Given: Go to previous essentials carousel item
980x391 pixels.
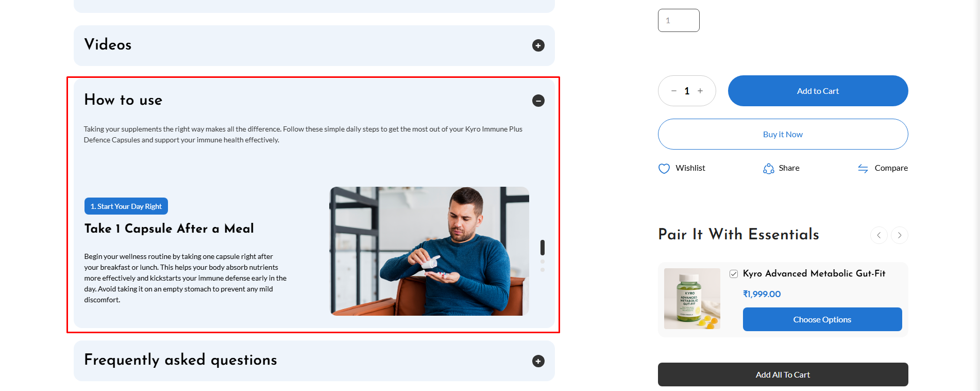Looking at the screenshot, I should pyautogui.click(x=879, y=235).
